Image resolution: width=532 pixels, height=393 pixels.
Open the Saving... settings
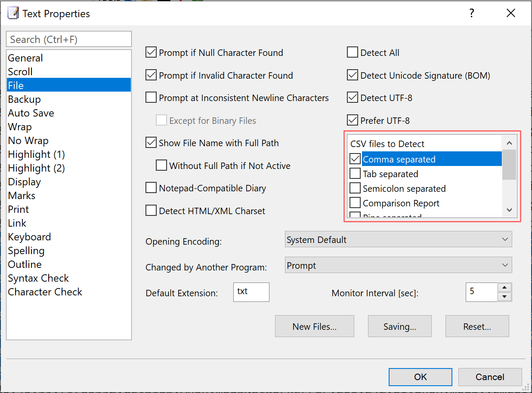pos(400,326)
